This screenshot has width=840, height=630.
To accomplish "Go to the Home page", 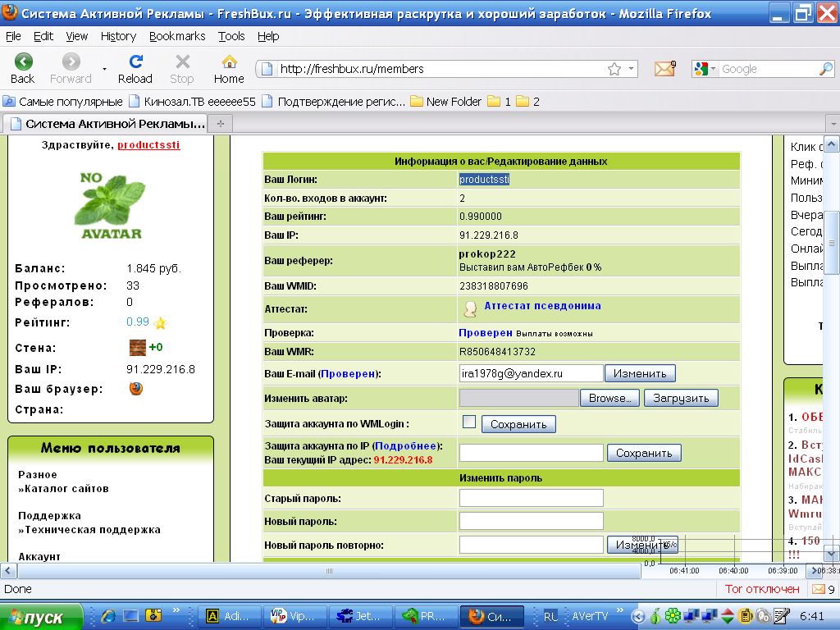I will [x=230, y=62].
